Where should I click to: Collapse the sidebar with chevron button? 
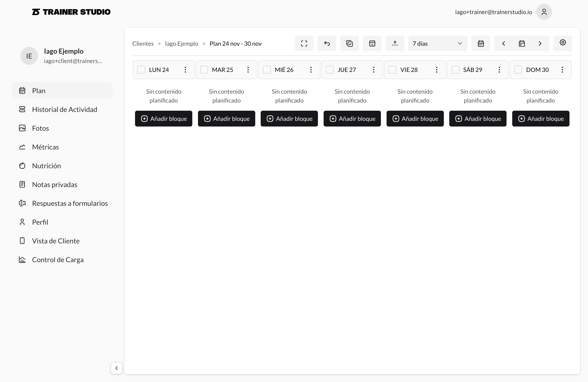tap(116, 368)
